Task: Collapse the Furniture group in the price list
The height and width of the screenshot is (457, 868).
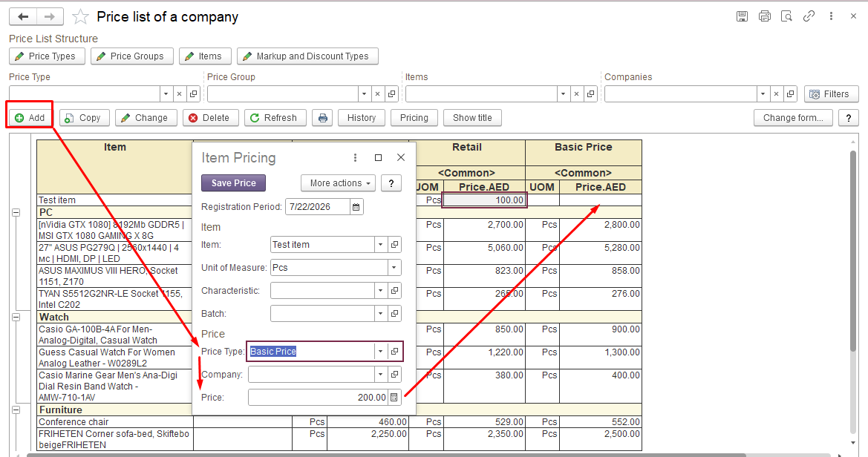Action: [16, 410]
